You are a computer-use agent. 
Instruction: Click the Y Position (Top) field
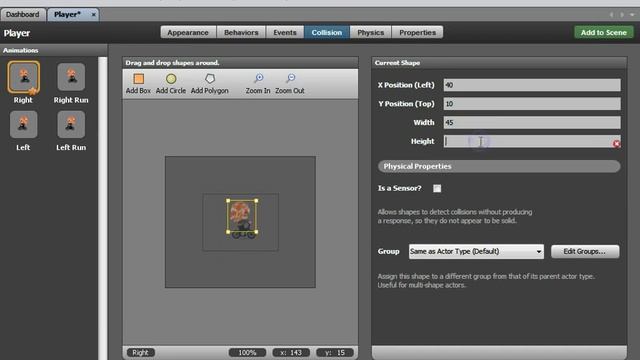coord(532,104)
